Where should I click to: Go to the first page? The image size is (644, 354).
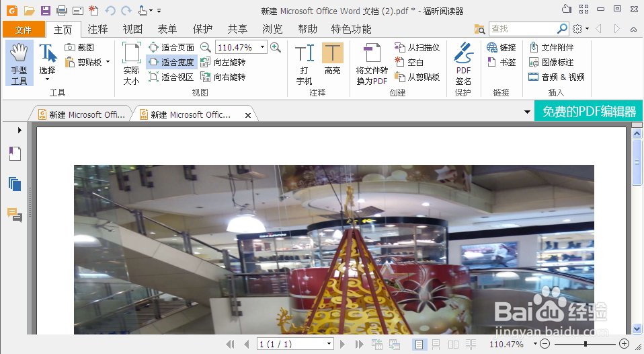tap(231, 344)
